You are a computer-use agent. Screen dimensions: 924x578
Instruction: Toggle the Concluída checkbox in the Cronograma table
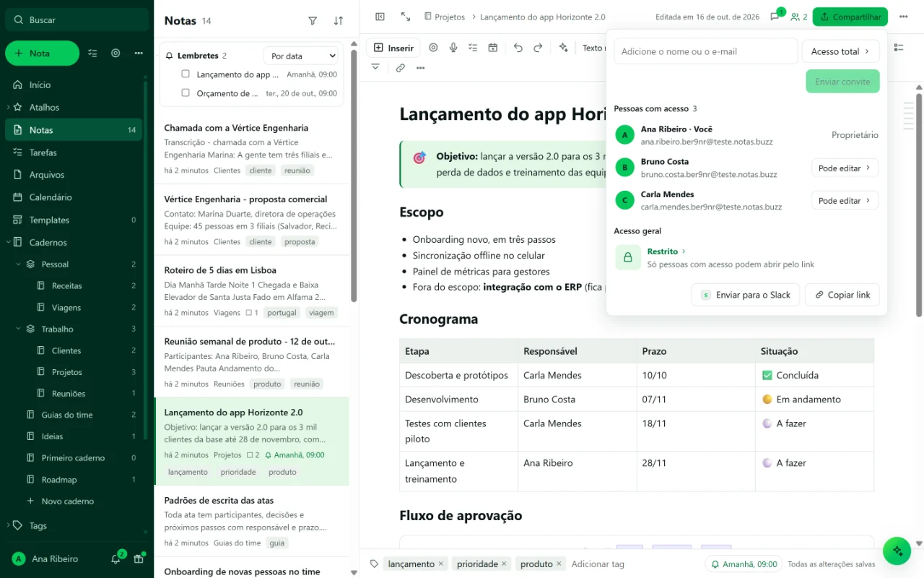[x=767, y=375]
